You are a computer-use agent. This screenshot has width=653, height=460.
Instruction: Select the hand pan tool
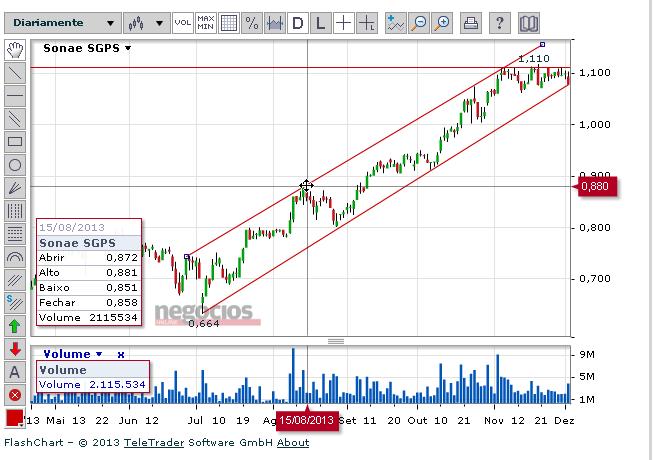(15, 50)
